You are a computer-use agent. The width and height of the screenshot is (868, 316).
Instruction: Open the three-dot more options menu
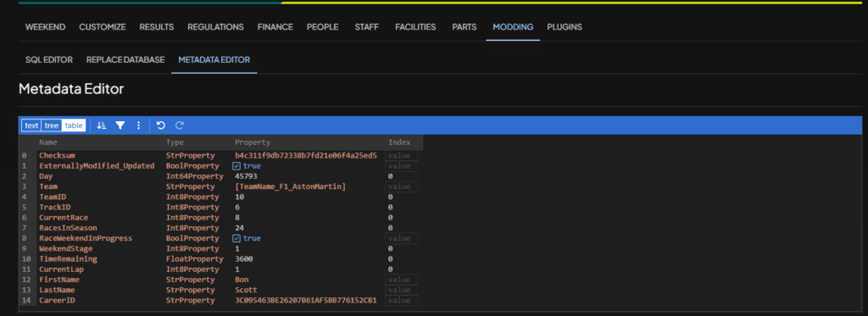[138, 125]
